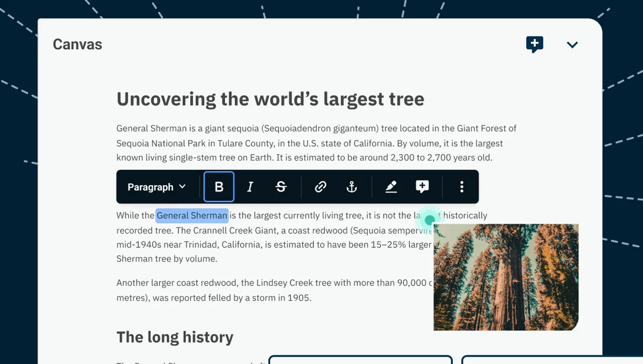Click the "Uncovering the world's largest tree" heading
Image resolution: width=643 pixels, height=364 pixels.
coord(270,99)
